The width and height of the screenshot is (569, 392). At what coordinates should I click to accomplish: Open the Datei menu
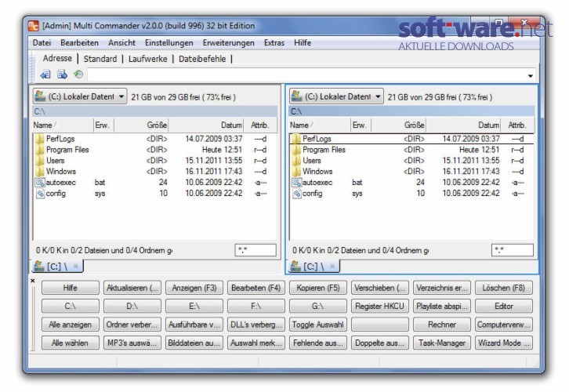point(42,43)
